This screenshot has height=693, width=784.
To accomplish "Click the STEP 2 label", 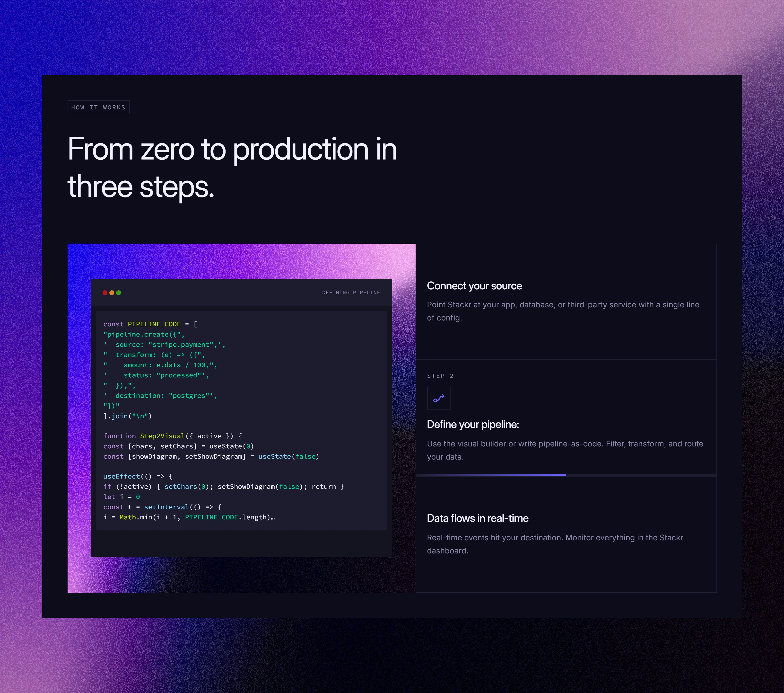I will [440, 376].
